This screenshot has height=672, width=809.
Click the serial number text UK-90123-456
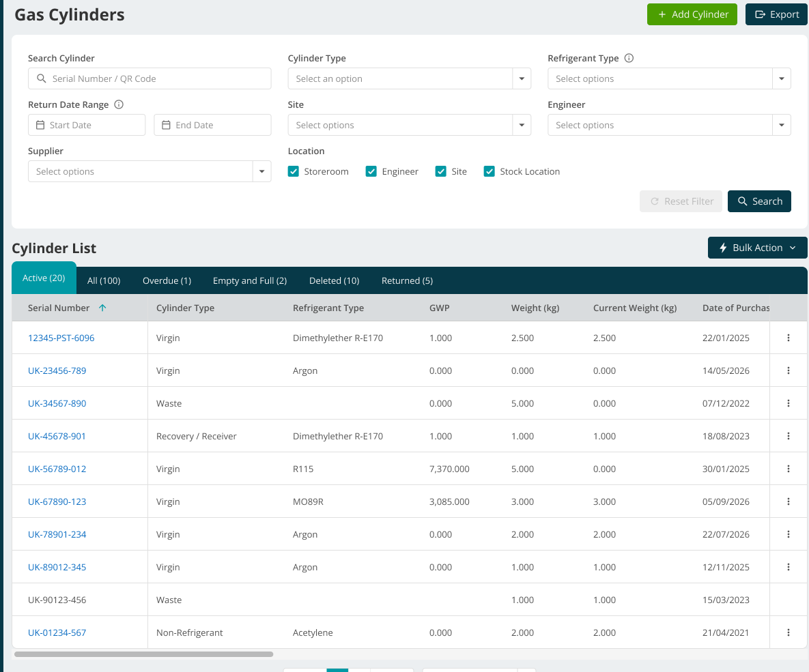57,600
